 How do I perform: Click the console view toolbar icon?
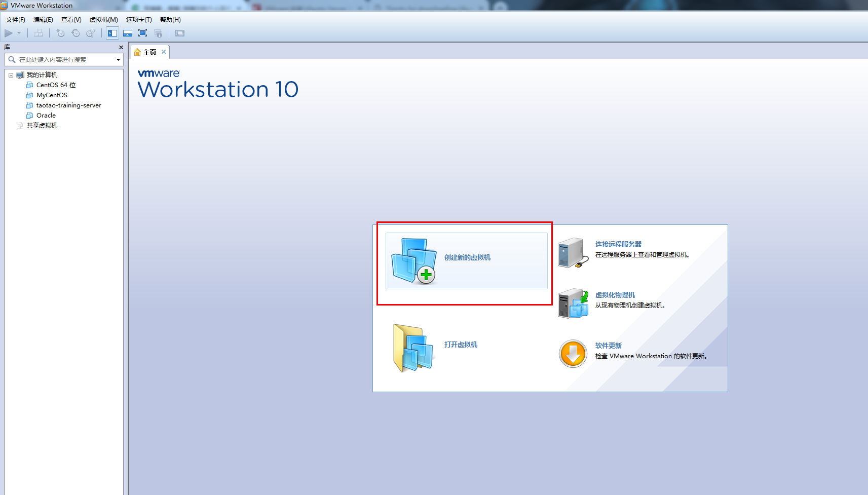click(180, 33)
